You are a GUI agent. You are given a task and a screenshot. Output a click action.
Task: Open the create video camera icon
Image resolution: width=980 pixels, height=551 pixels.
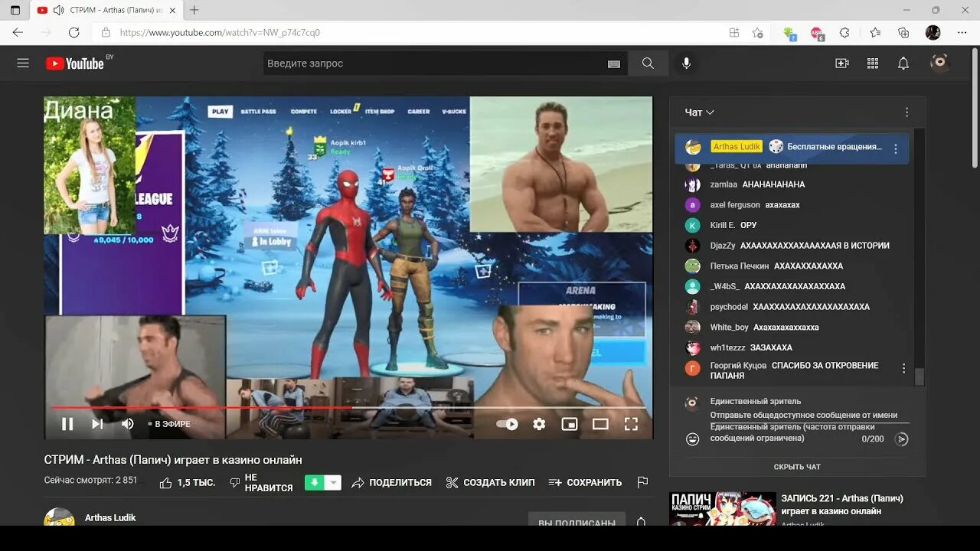click(842, 64)
